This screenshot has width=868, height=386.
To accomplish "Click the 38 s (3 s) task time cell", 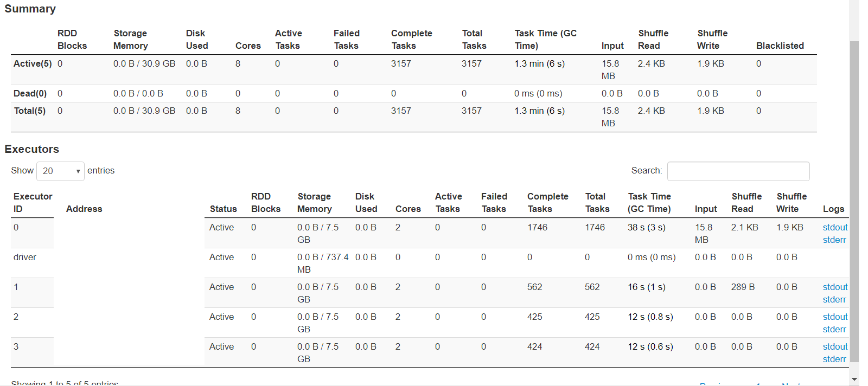I will coord(646,227).
